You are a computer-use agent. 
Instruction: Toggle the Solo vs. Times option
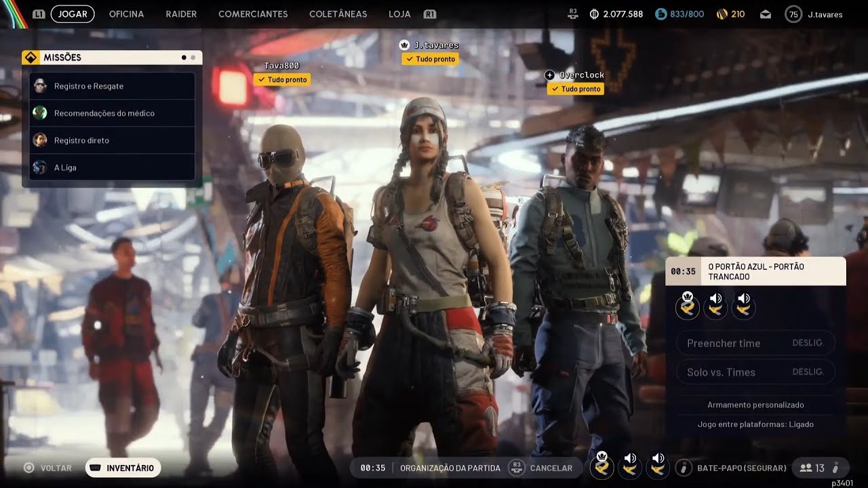pyautogui.click(x=755, y=371)
